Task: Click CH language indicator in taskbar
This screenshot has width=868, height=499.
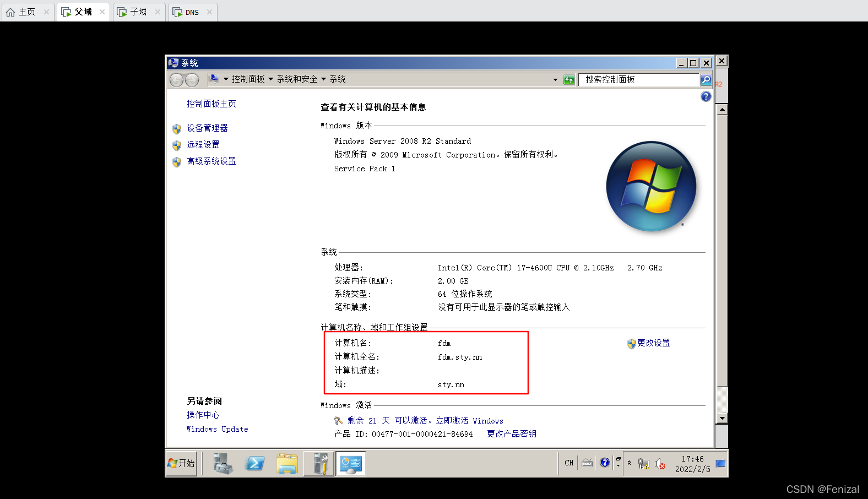Action: pos(569,463)
